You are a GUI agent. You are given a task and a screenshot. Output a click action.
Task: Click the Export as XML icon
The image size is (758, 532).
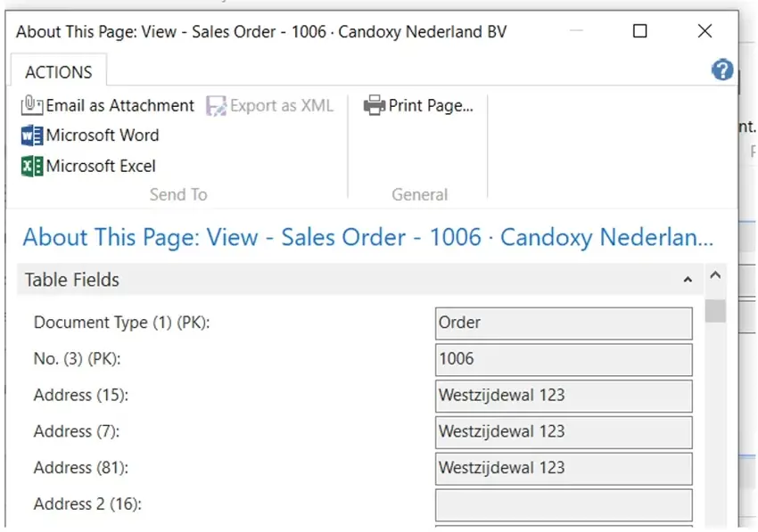click(216, 106)
